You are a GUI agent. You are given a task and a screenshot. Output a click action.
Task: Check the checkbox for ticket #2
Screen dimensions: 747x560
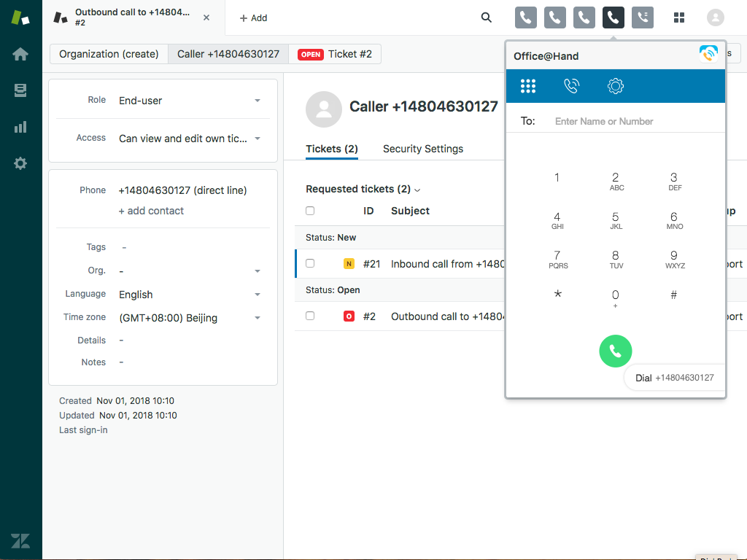[310, 316]
